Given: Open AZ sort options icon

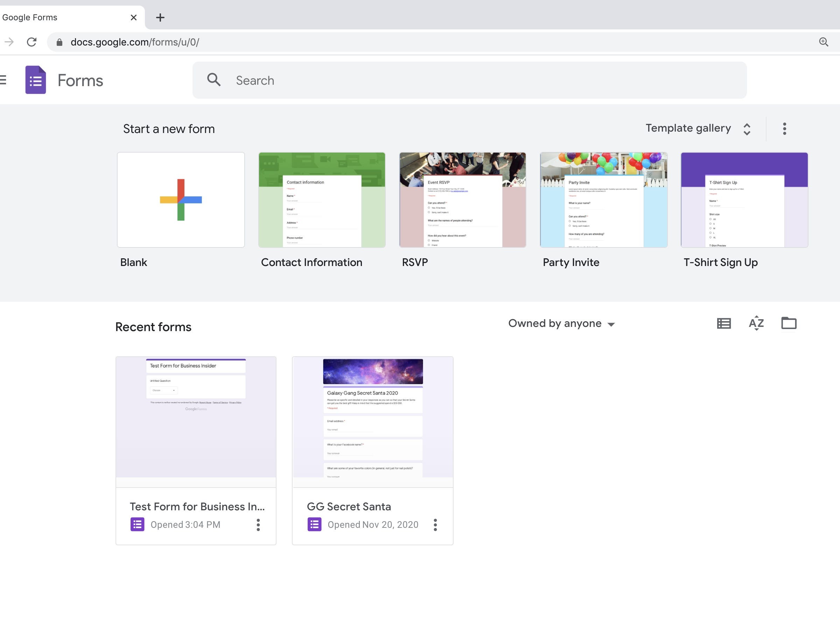Looking at the screenshot, I should tap(756, 323).
